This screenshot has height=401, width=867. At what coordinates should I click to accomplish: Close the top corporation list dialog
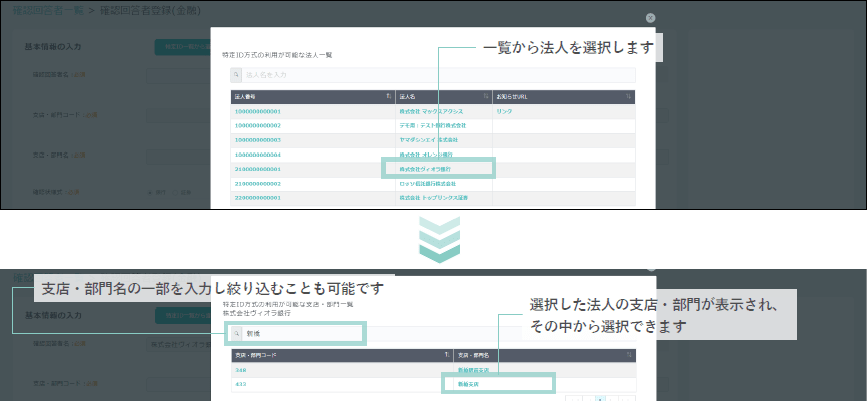coord(650,18)
